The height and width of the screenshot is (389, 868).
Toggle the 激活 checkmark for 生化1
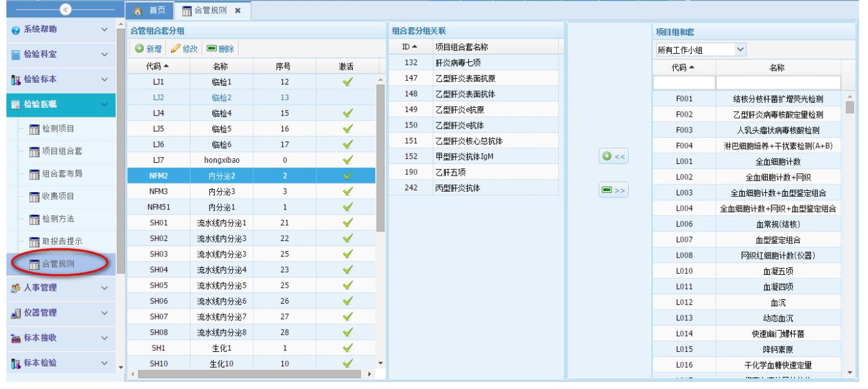click(349, 349)
